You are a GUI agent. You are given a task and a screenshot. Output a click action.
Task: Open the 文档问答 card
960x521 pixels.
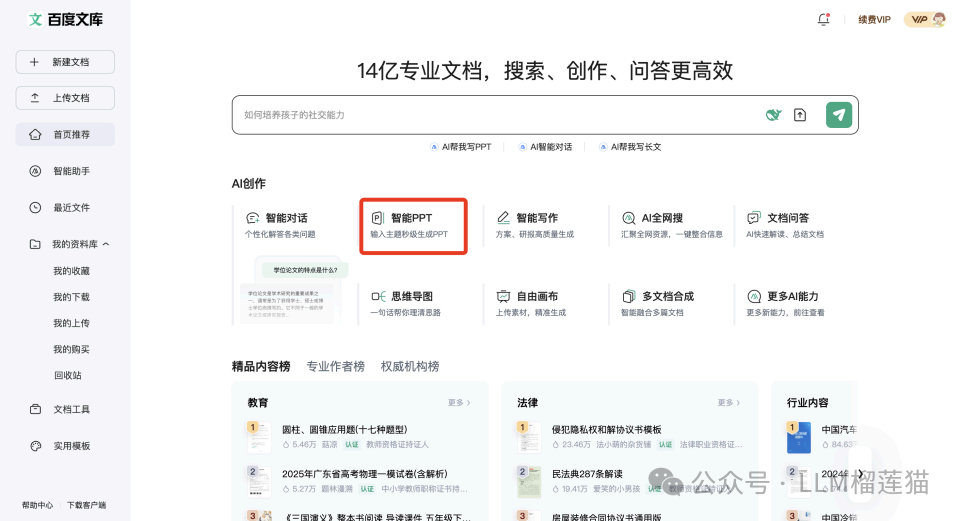tap(788, 225)
